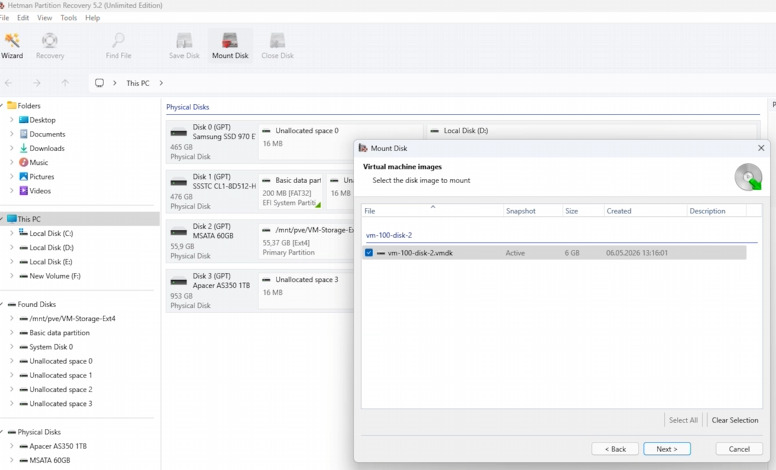
Task: Select Basic data partition in Found Disks
Action: (59, 332)
